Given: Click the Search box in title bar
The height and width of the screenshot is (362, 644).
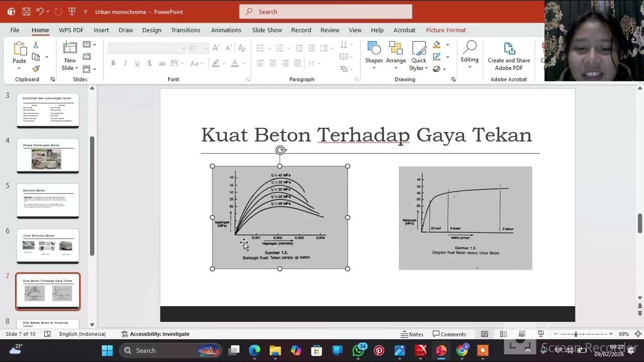Looking at the screenshot, I should [x=326, y=12].
